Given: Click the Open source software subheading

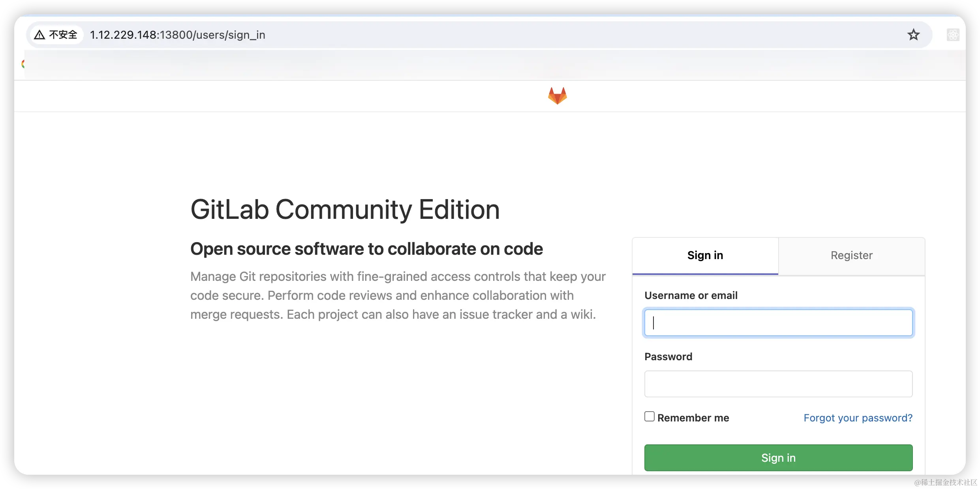Looking at the screenshot, I should [x=366, y=249].
